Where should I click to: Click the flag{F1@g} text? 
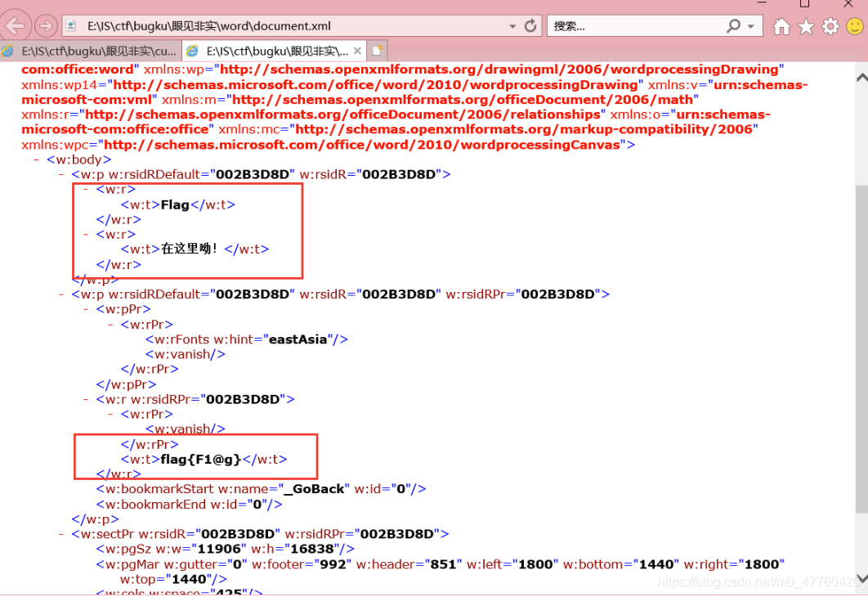point(201,459)
